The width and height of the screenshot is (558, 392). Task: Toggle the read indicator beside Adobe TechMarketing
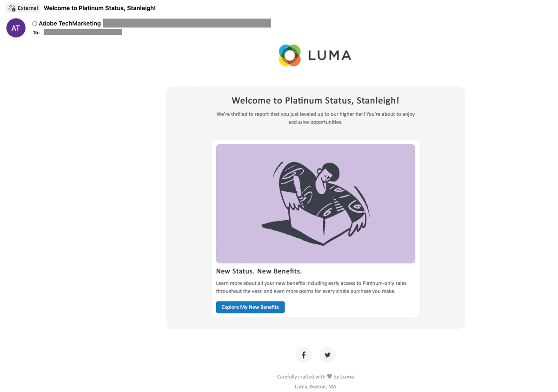tap(34, 23)
